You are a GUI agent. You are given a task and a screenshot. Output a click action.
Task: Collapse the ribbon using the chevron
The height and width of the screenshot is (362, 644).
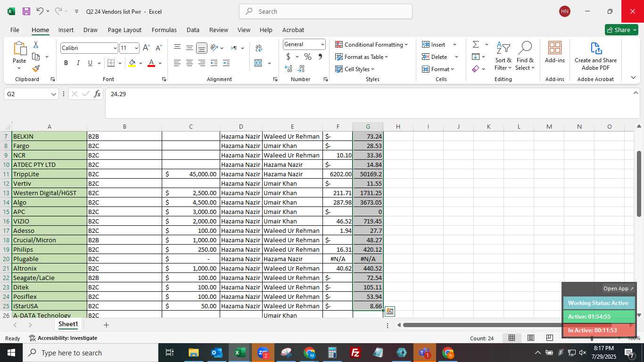[x=633, y=77]
